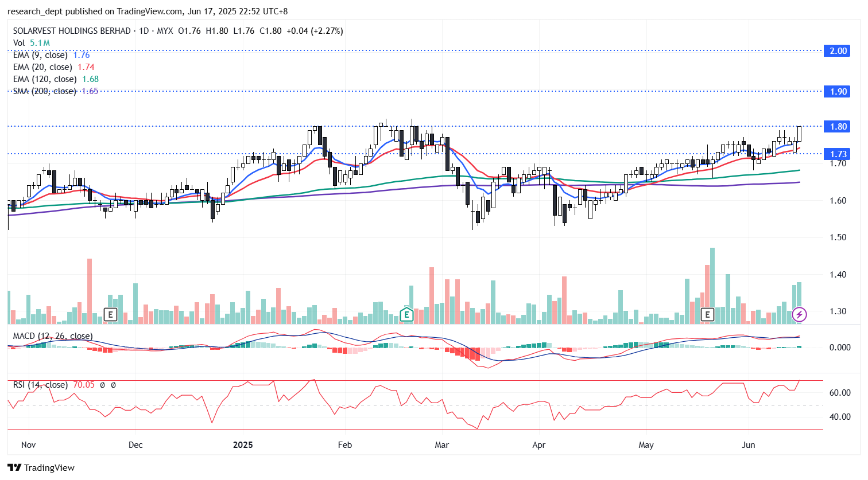
Task: Select the 2.00 price level label
Action: click(x=838, y=50)
